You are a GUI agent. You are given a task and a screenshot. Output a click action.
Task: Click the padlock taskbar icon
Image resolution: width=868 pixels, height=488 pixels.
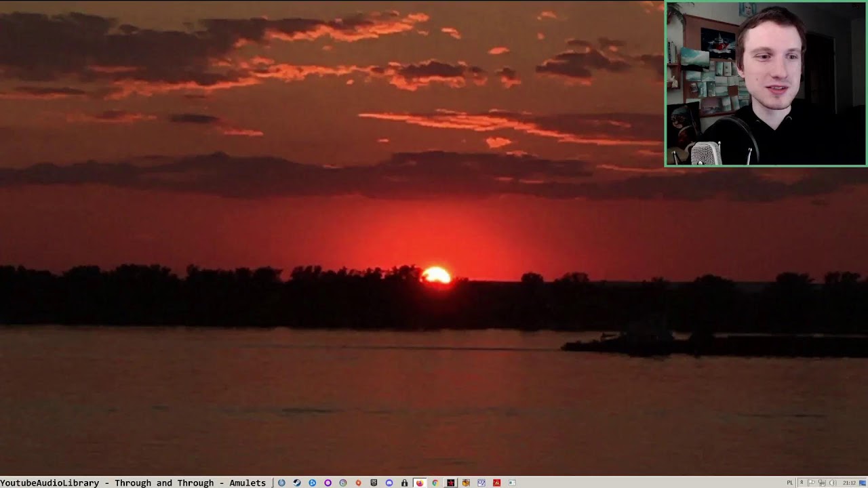pyautogui.click(x=404, y=483)
